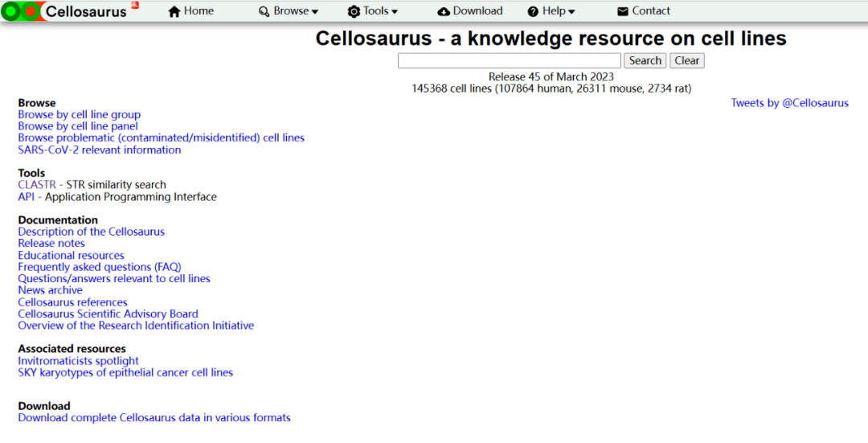The height and width of the screenshot is (443, 868).
Task: Click the 'Documentation' section heading
Action: (58, 220)
